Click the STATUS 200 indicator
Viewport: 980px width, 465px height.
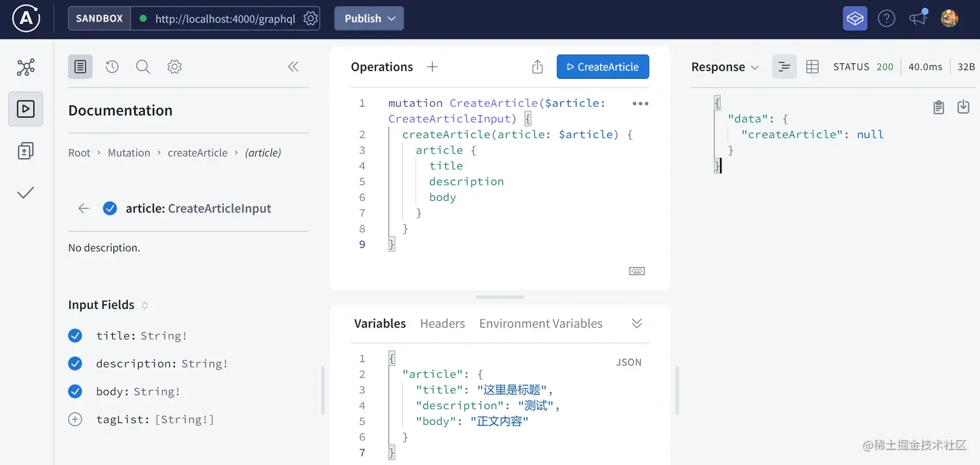click(863, 67)
